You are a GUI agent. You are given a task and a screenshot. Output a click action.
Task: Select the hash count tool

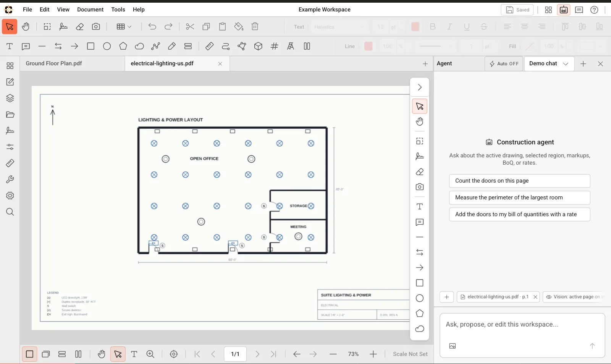[275, 46]
